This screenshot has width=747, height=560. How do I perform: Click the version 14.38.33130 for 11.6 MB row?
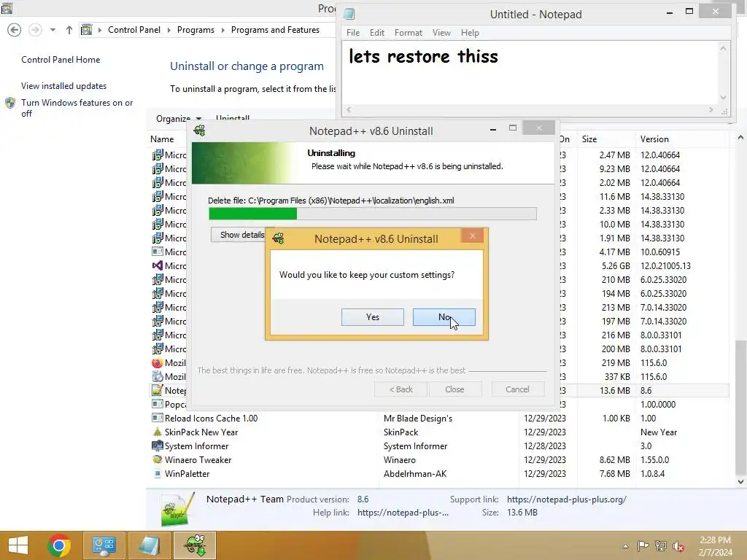tap(662, 196)
